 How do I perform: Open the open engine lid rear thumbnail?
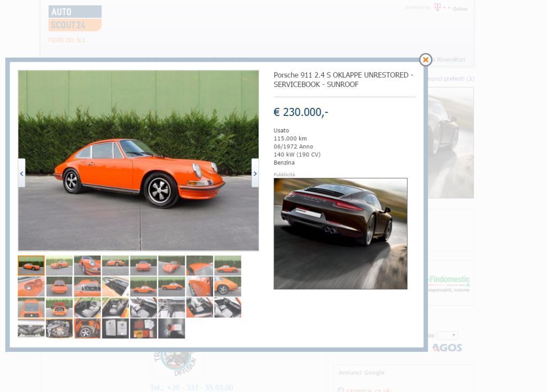tap(59, 307)
